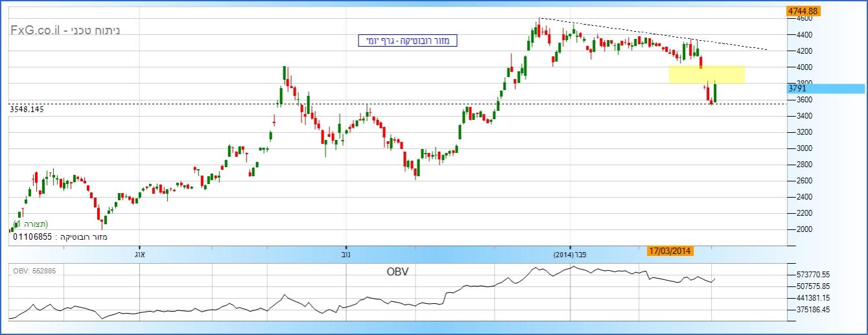The image size is (868, 335).
Task: Click the 'מזור רובוטיקה : 01106855' symbol label
Action: click(60, 238)
